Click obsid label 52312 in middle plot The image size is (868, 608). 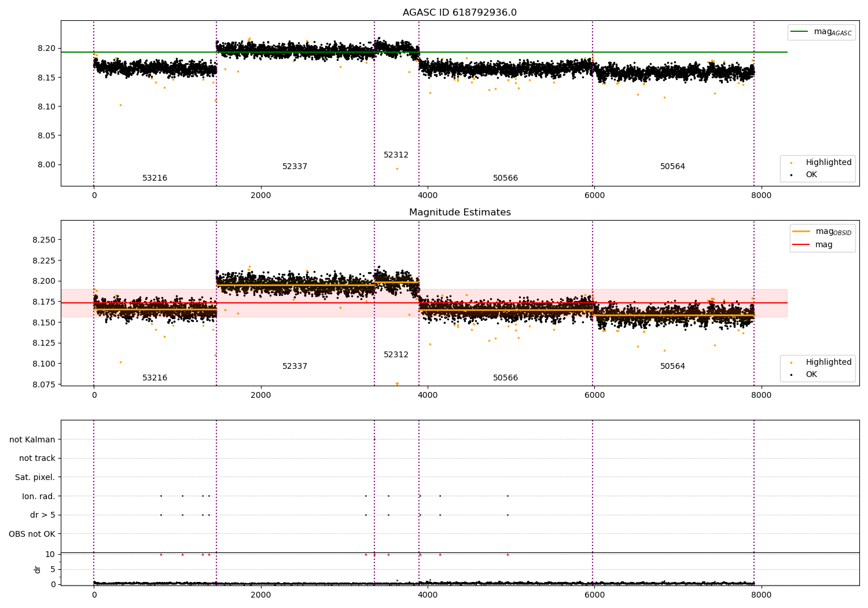click(x=396, y=355)
